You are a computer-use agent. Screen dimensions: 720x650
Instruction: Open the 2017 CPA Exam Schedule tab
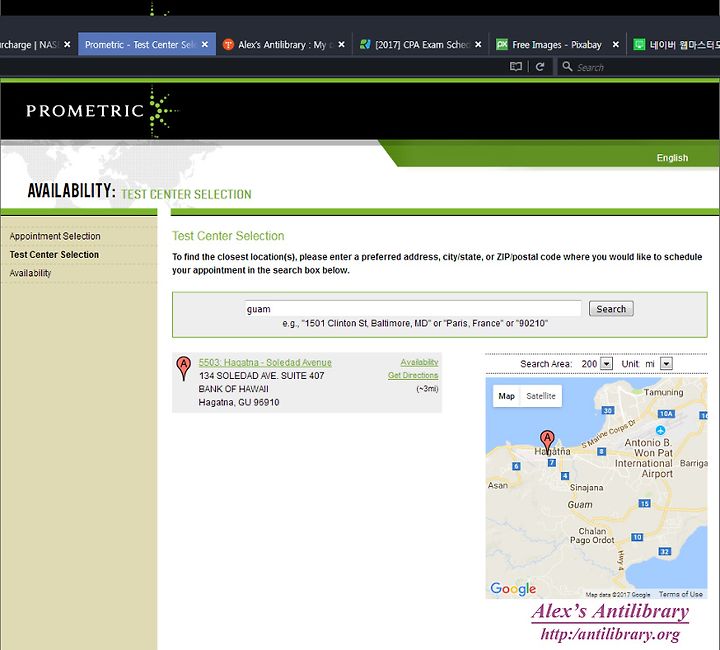(422, 45)
